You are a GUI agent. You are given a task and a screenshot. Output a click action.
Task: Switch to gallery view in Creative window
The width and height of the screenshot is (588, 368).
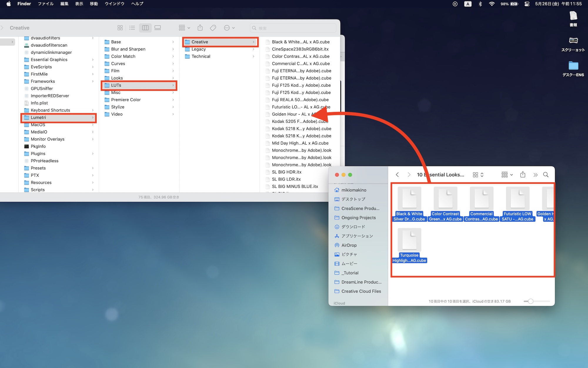pos(158,28)
